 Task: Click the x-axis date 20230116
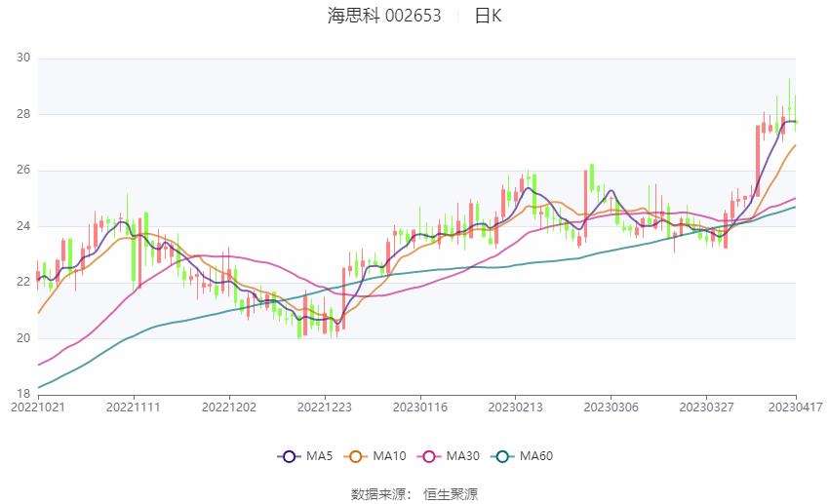pyautogui.click(x=419, y=407)
